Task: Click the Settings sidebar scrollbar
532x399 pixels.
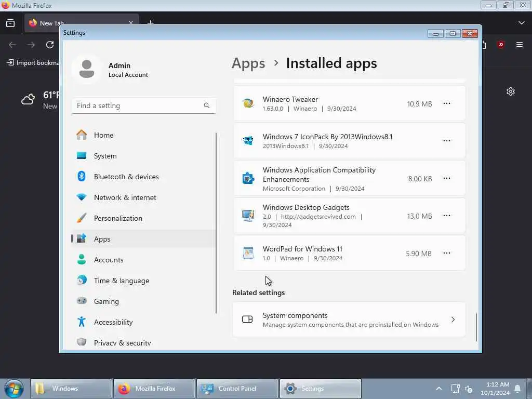Action: click(x=216, y=223)
